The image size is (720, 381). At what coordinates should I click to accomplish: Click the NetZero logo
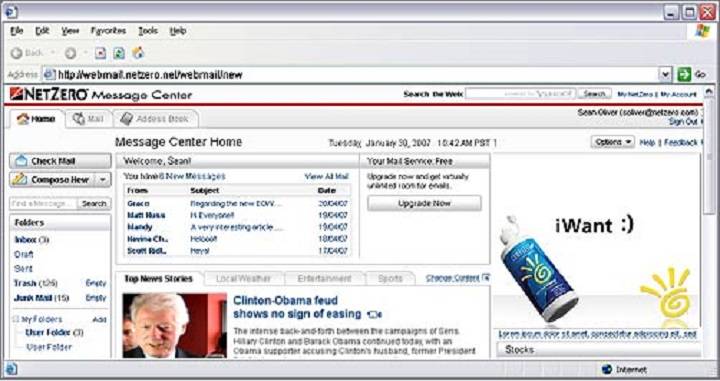49,94
